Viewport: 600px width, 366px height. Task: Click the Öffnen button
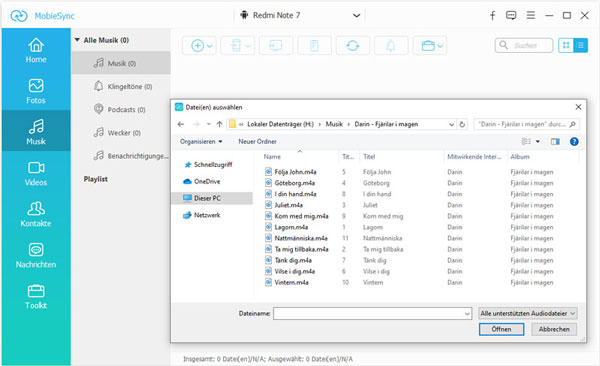pos(501,329)
